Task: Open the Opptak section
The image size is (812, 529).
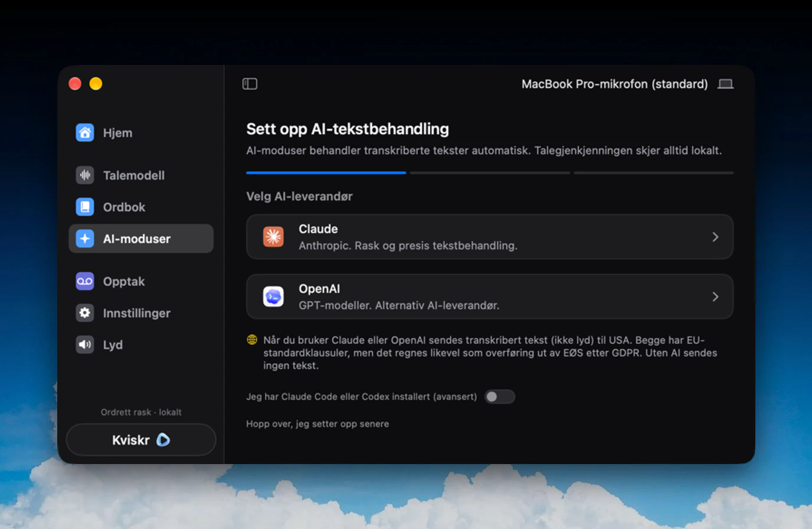Action: click(140, 281)
